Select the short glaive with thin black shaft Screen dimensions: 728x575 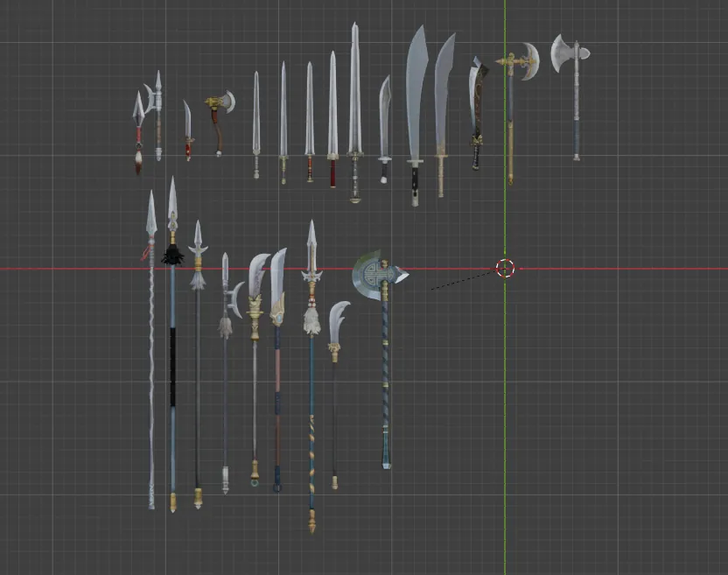(335, 394)
